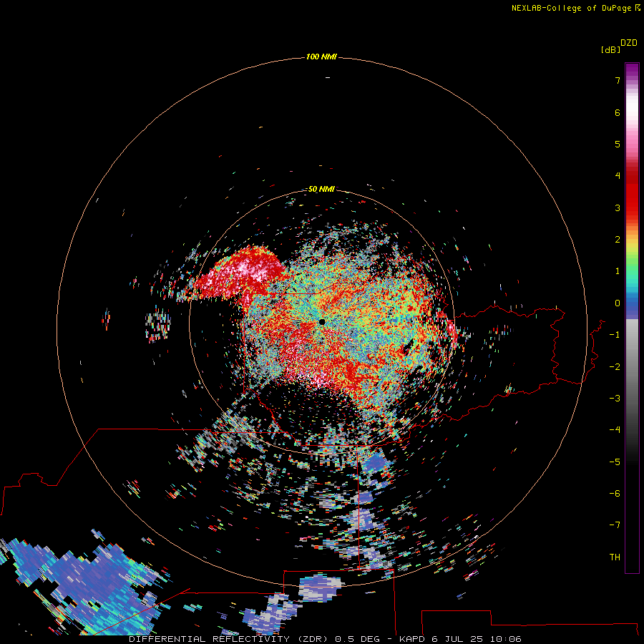Viewport: 644px width, 644px height.
Task: Click the -2 value on the color scale
Action: [615, 367]
